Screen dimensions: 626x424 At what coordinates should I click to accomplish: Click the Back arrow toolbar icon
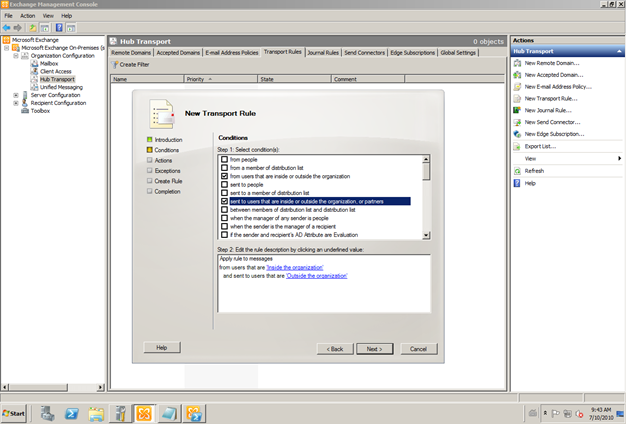click(x=6, y=28)
